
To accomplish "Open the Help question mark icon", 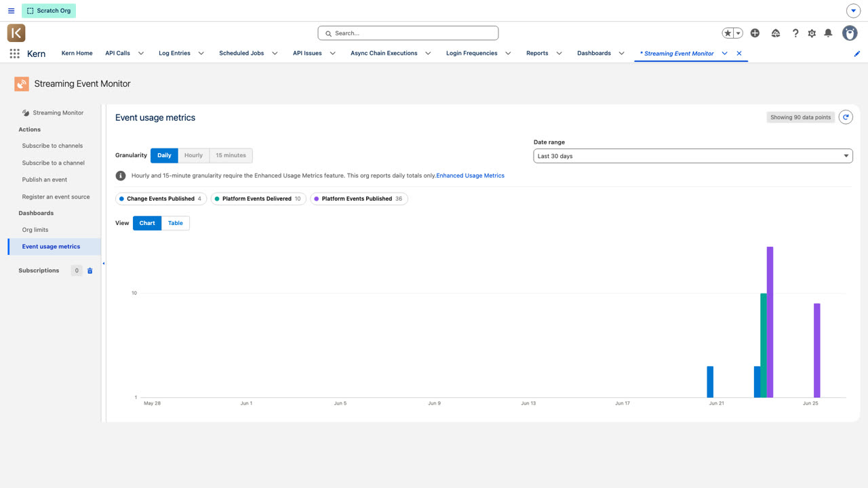I will pos(795,33).
